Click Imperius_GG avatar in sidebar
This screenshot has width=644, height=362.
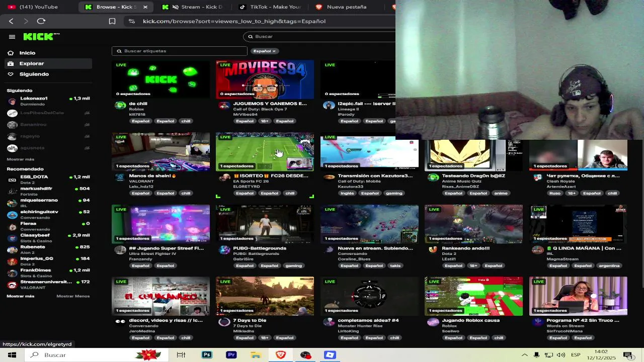(x=12, y=261)
